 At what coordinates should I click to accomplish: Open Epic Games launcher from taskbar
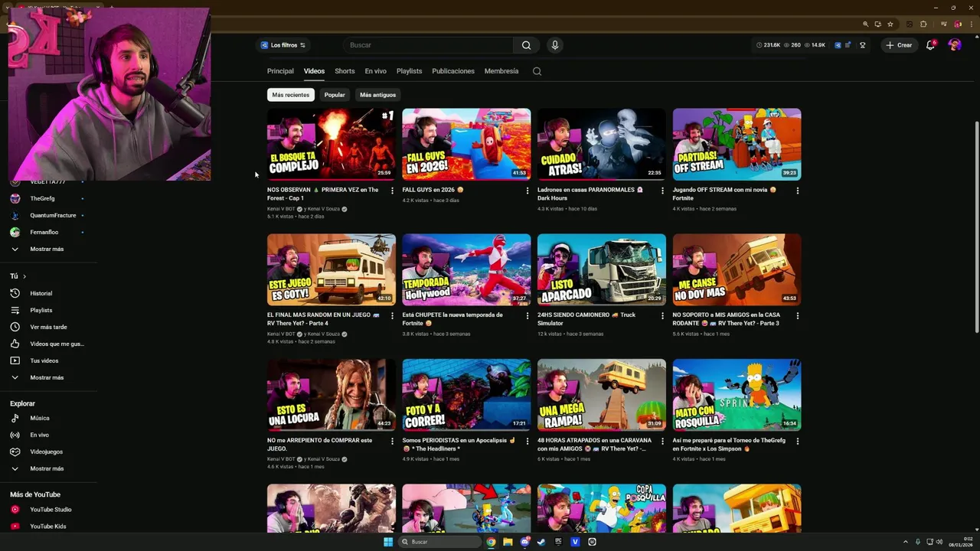[x=558, y=542]
